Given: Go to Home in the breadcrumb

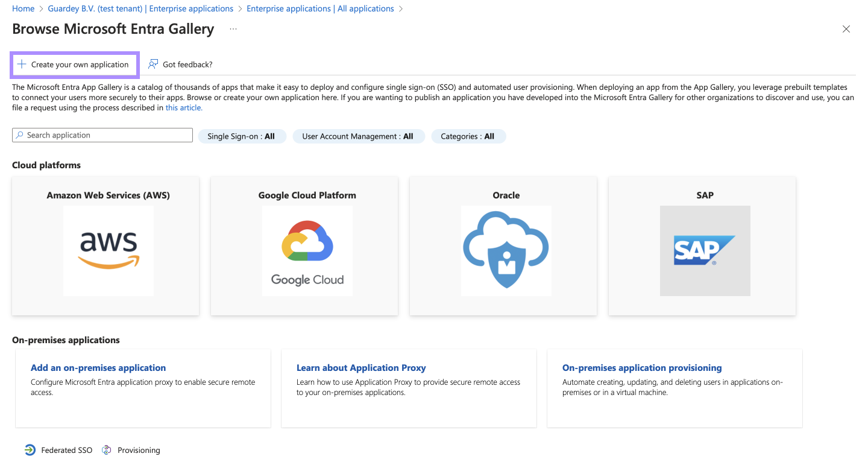Looking at the screenshot, I should [23, 8].
